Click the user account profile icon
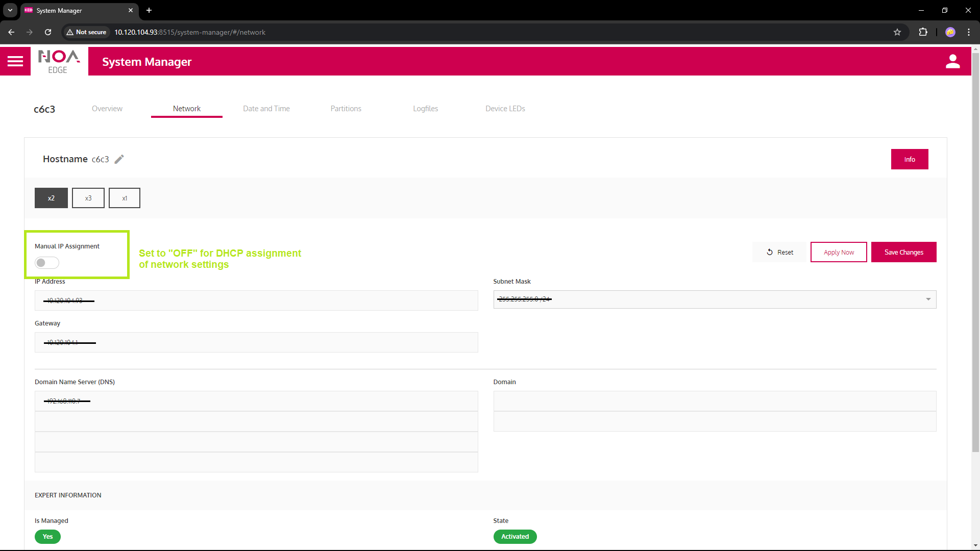The height and width of the screenshot is (551, 980). [952, 61]
